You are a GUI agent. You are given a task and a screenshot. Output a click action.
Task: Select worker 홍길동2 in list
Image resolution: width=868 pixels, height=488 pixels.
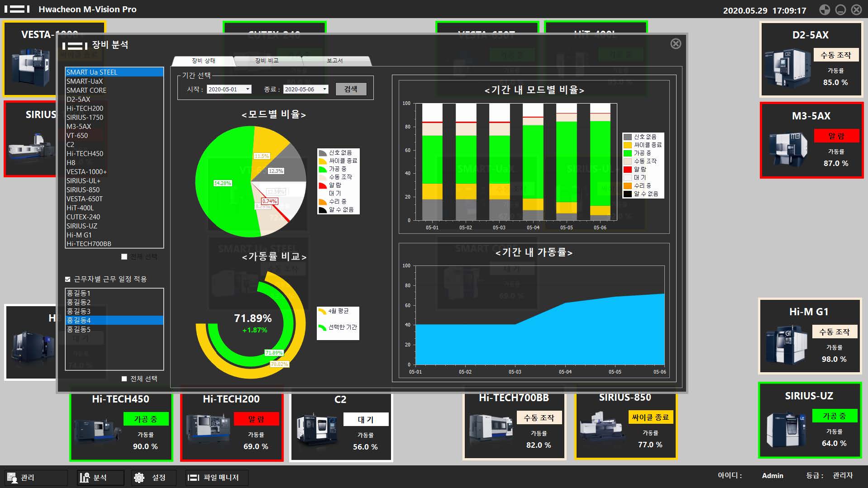coord(114,302)
